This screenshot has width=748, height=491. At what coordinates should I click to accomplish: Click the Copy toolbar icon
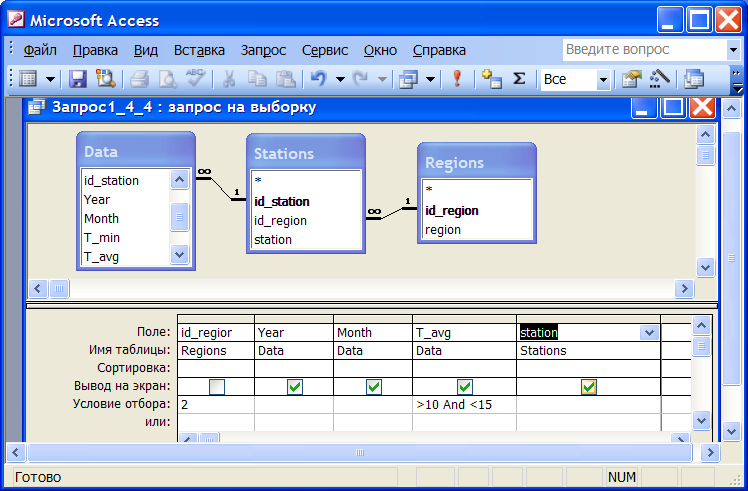(x=258, y=79)
